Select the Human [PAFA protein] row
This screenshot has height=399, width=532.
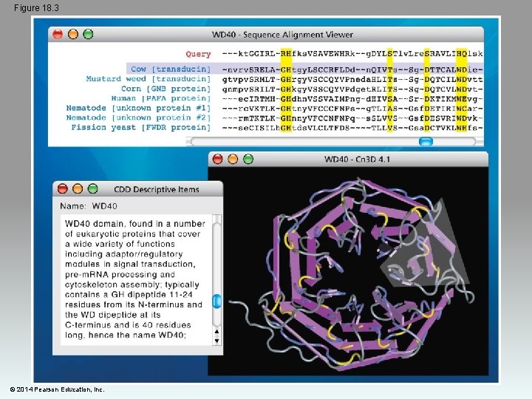[x=297, y=98]
